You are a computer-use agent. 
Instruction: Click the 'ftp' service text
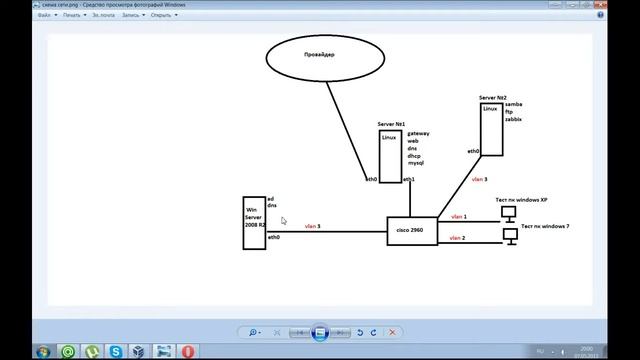509,112
